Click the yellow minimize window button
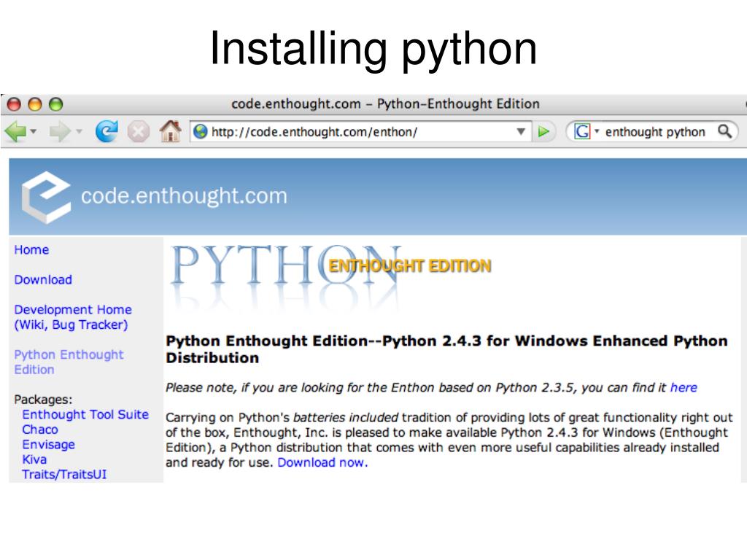The image size is (747, 560). click(35, 104)
